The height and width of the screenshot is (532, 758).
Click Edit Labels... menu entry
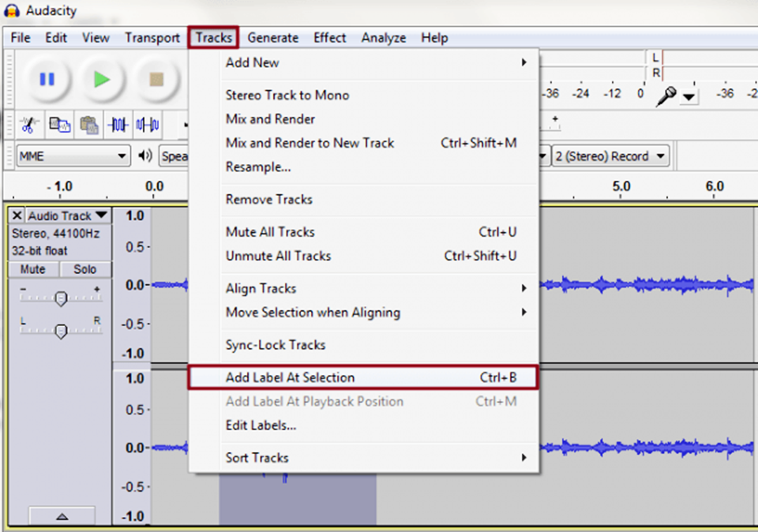point(363,425)
